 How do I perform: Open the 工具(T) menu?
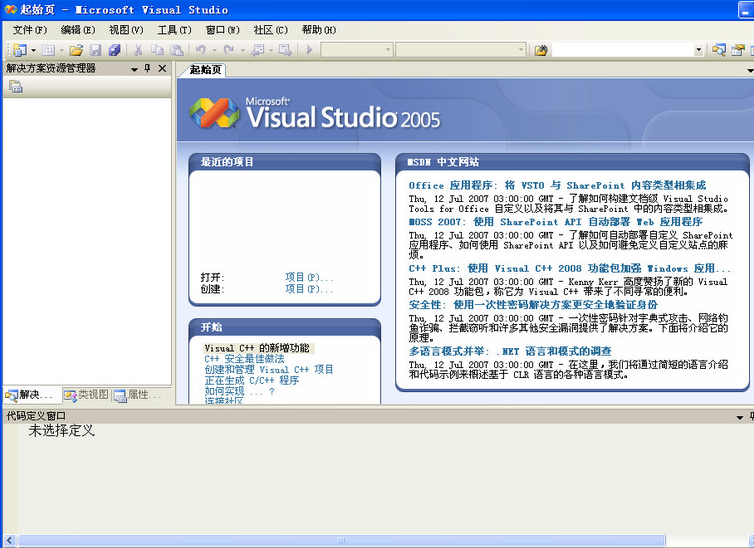tap(174, 30)
